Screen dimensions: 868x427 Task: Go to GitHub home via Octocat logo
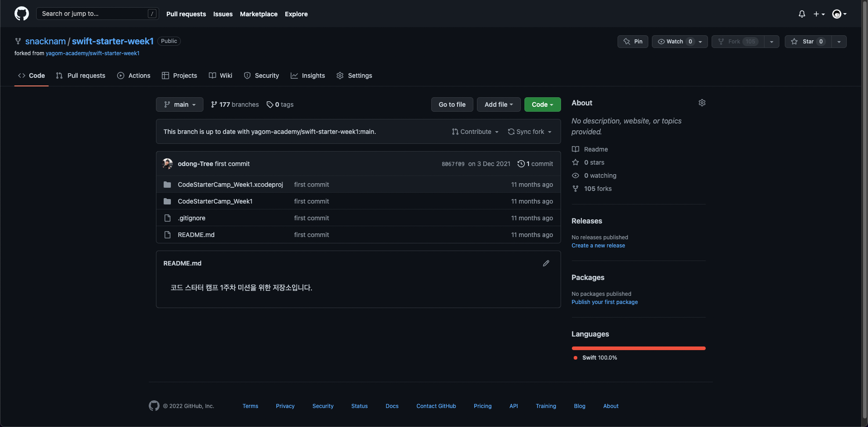point(22,14)
